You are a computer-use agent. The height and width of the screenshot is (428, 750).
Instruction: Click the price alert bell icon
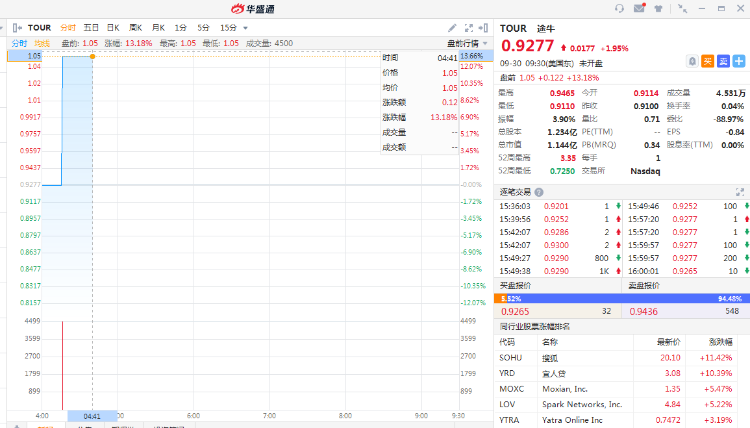[691, 62]
